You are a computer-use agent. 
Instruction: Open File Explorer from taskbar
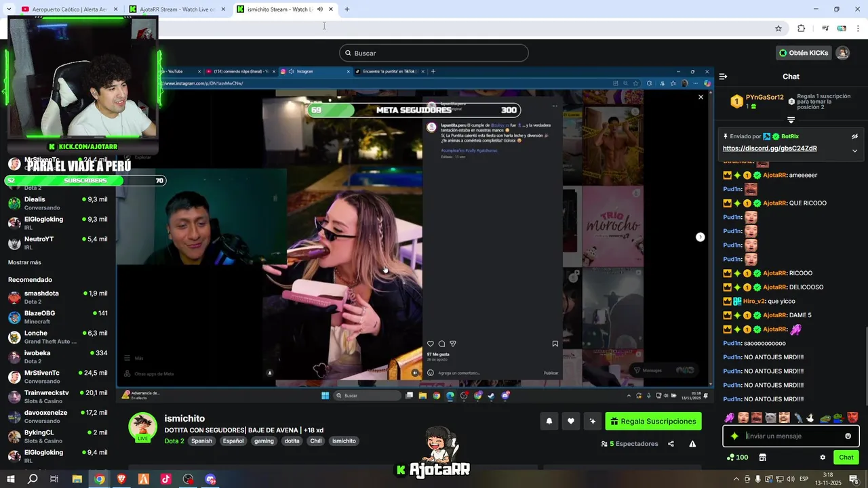pos(77,479)
